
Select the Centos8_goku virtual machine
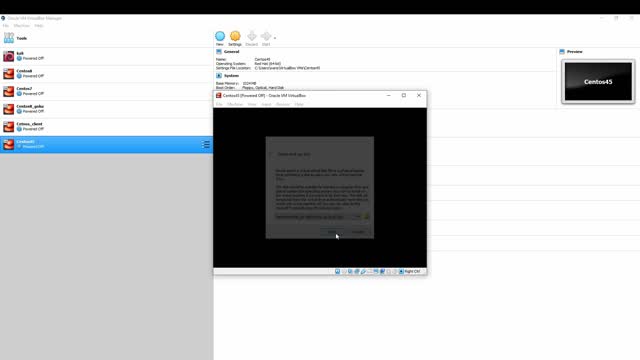[x=106, y=109]
